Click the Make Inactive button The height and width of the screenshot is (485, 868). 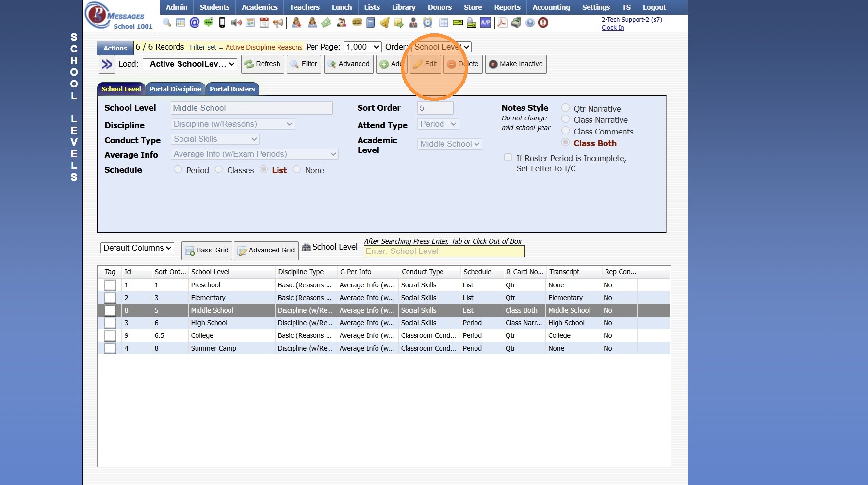[x=516, y=64]
